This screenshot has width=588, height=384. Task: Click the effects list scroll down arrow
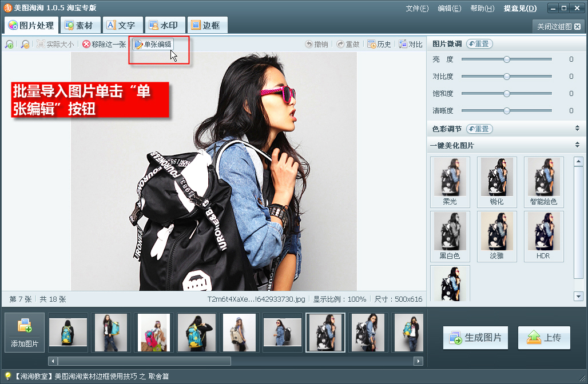point(579,297)
